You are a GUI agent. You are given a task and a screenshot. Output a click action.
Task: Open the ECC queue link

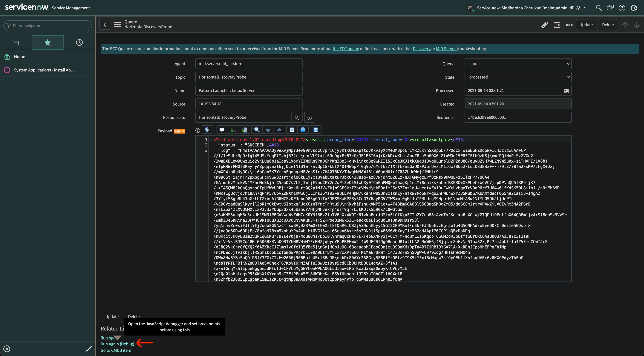(345, 49)
